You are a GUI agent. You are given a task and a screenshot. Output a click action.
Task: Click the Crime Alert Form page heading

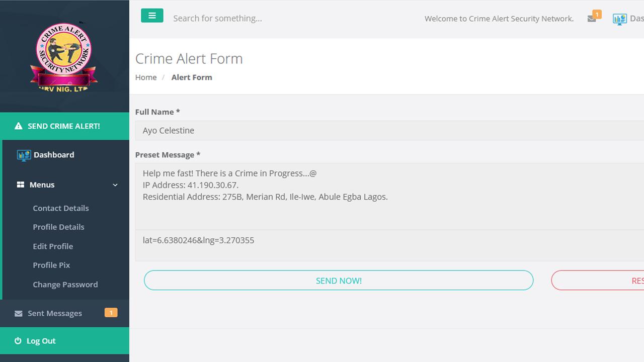click(189, 59)
